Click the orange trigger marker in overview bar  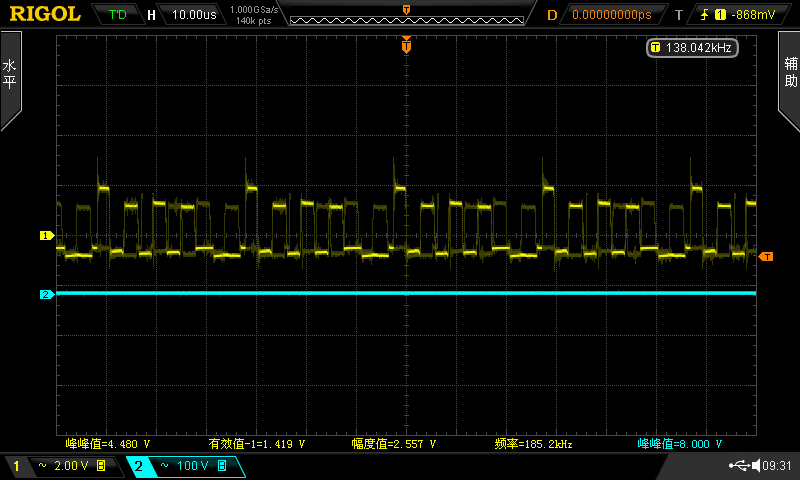[407, 10]
